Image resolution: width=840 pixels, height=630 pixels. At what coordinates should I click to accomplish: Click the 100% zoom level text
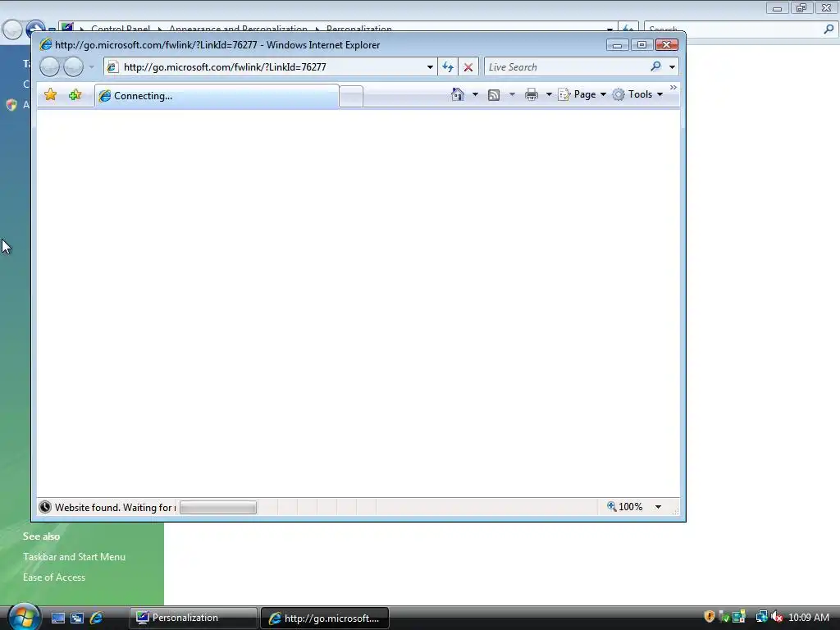pos(631,507)
